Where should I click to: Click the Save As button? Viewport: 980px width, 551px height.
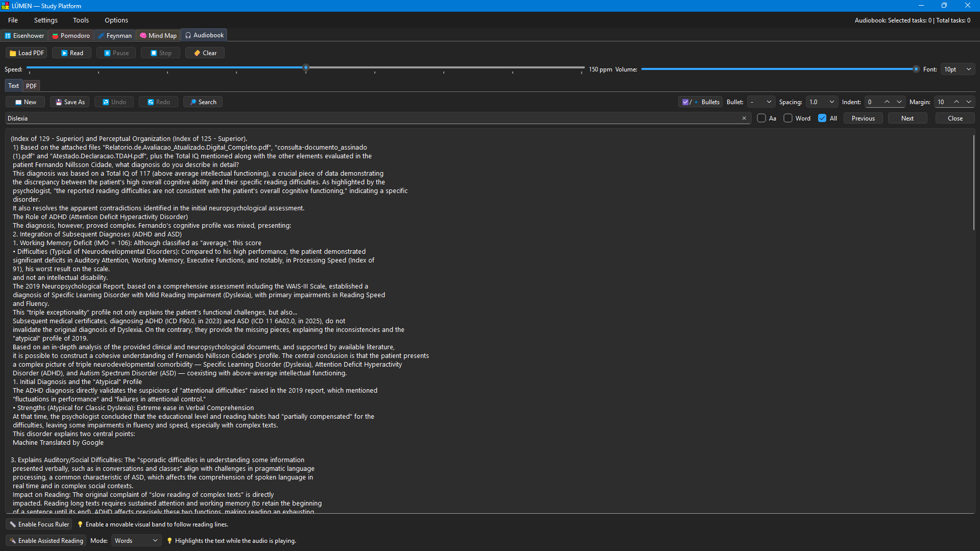[x=70, y=102]
